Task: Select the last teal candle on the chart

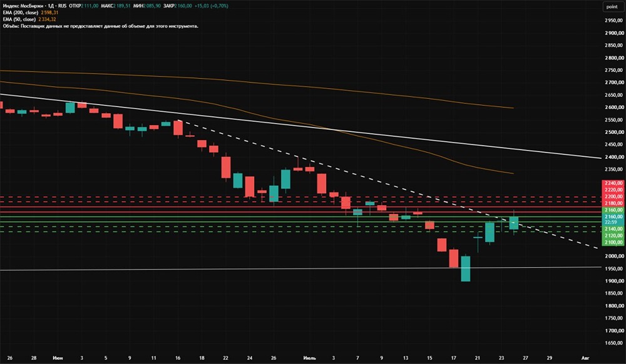Action: pos(514,223)
